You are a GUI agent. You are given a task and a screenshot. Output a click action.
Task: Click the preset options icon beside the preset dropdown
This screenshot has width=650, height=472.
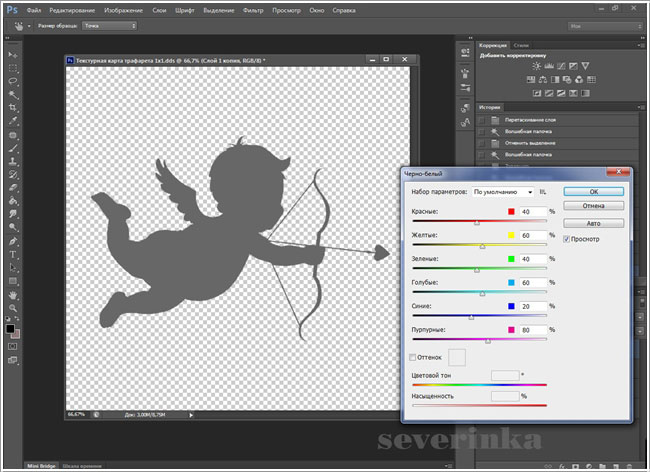point(544,190)
